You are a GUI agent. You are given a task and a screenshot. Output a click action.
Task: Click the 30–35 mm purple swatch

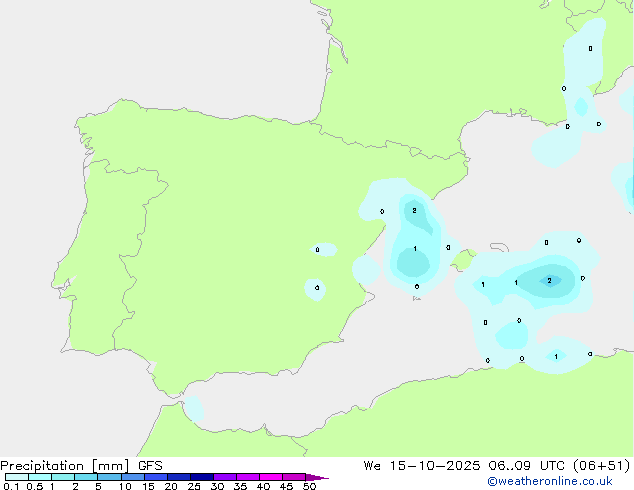[x=225, y=477]
